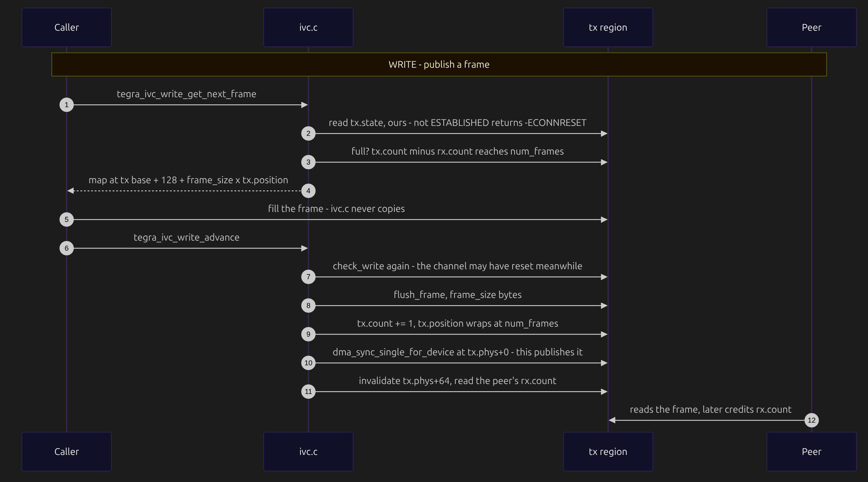Image resolution: width=868 pixels, height=482 pixels.
Task: Select the Caller participant box at the top
Action: pos(66,27)
